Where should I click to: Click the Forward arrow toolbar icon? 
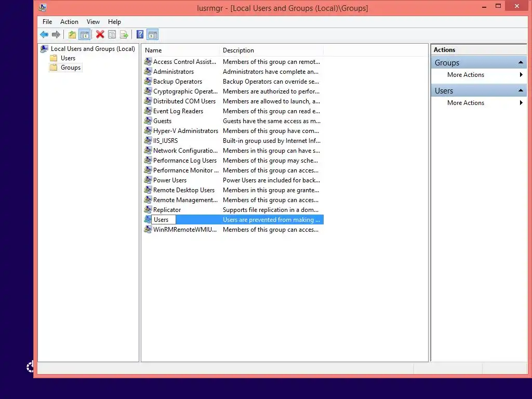pyautogui.click(x=56, y=34)
